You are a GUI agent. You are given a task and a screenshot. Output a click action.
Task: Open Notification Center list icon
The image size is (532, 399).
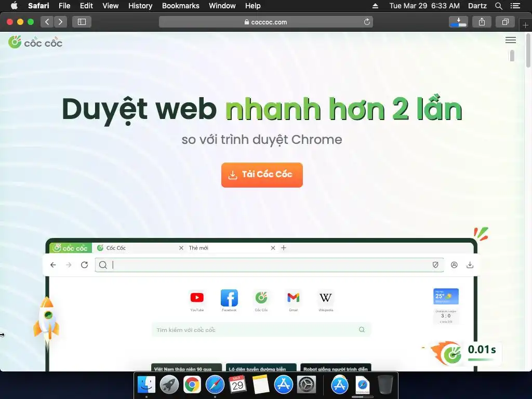[515, 6]
